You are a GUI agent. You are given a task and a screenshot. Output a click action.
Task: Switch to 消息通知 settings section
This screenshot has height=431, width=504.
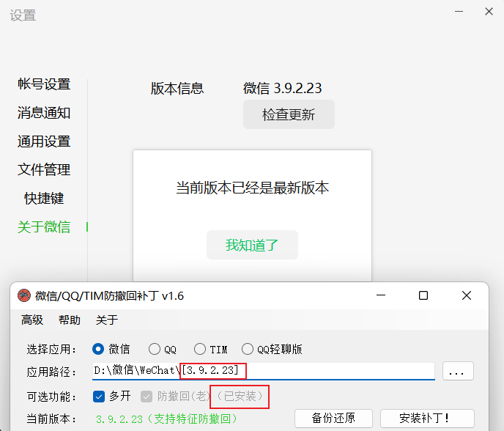[x=44, y=113]
